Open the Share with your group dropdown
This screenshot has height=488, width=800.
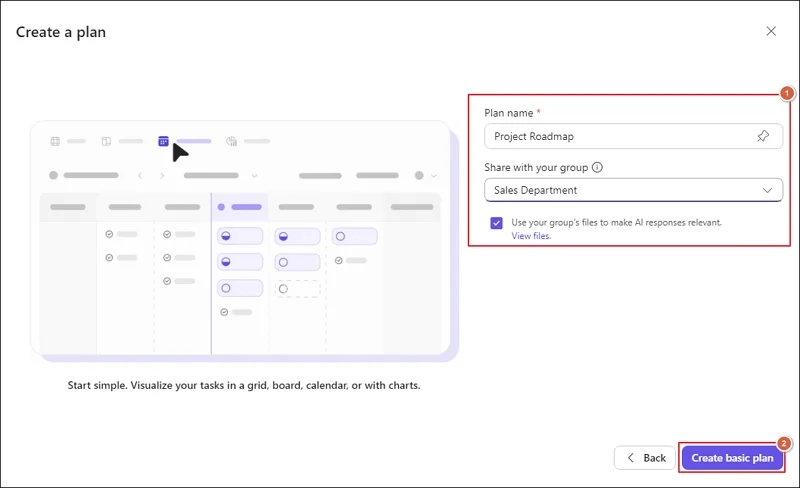click(x=633, y=190)
